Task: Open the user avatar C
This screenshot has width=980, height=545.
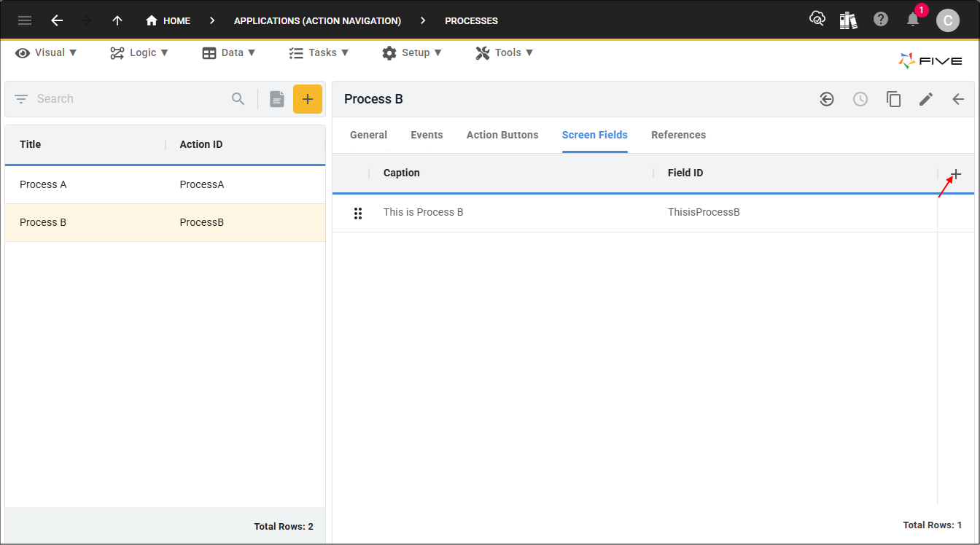Action: (947, 20)
